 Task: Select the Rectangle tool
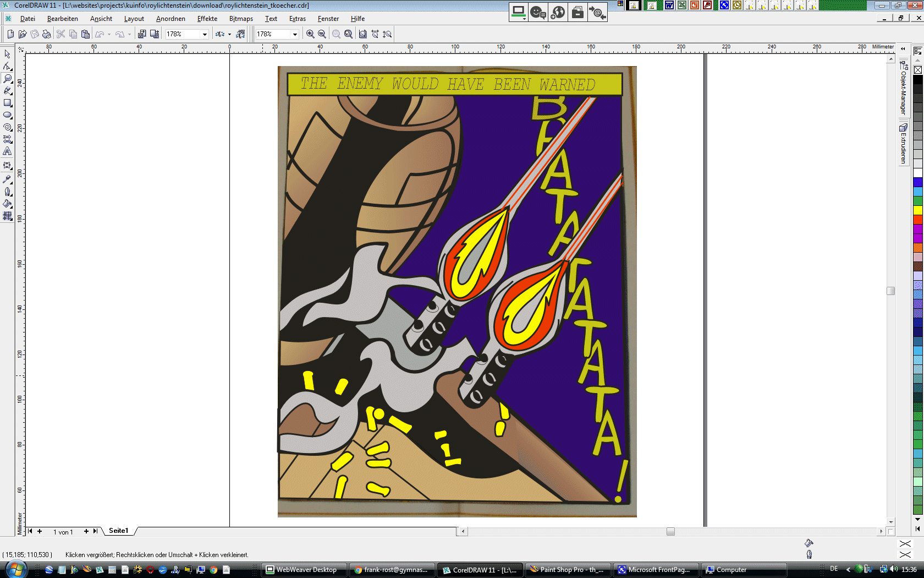pos(7,102)
